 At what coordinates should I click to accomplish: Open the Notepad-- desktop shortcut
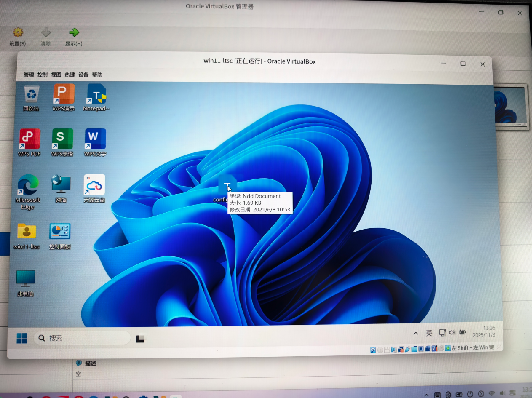click(96, 97)
